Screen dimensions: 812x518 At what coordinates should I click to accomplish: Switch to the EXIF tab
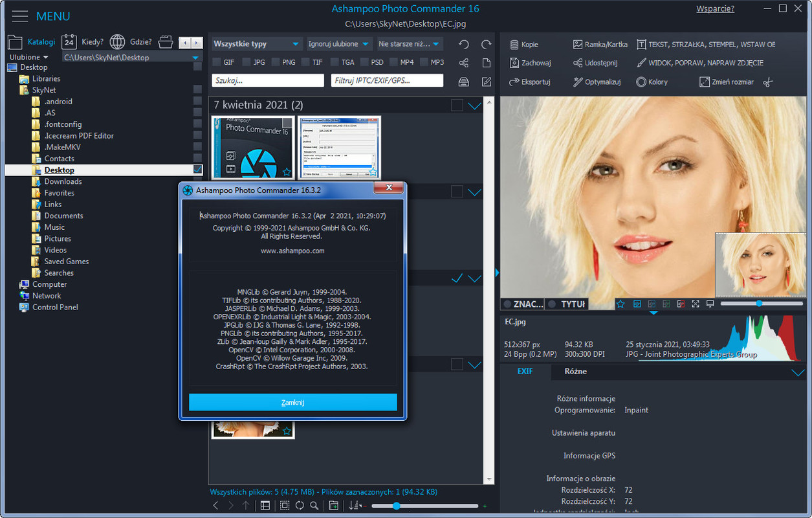point(525,372)
